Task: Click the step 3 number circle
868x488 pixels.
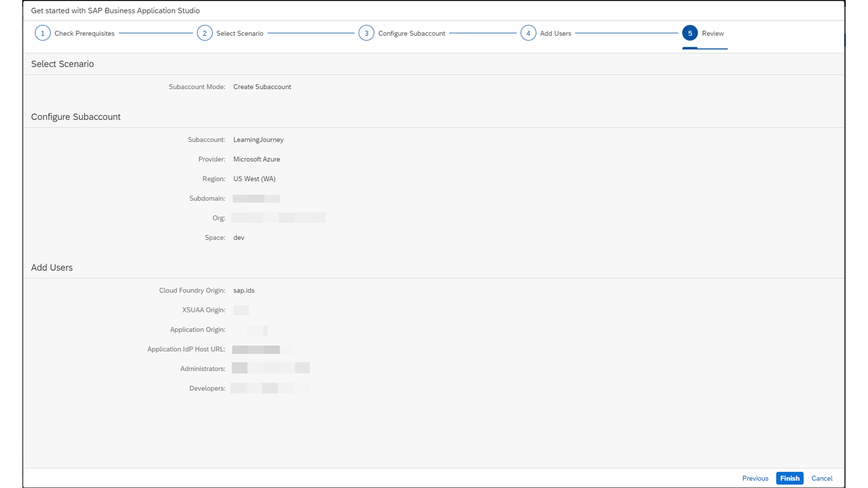Action: (x=366, y=33)
